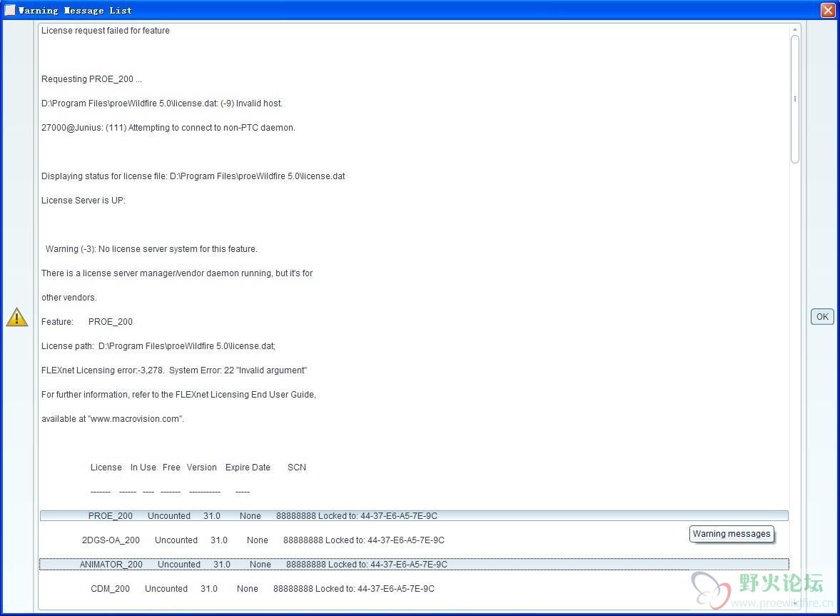Click the window icon in title bar
The height and width of the screenshot is (616, 840).
click(x=10, y=10)
